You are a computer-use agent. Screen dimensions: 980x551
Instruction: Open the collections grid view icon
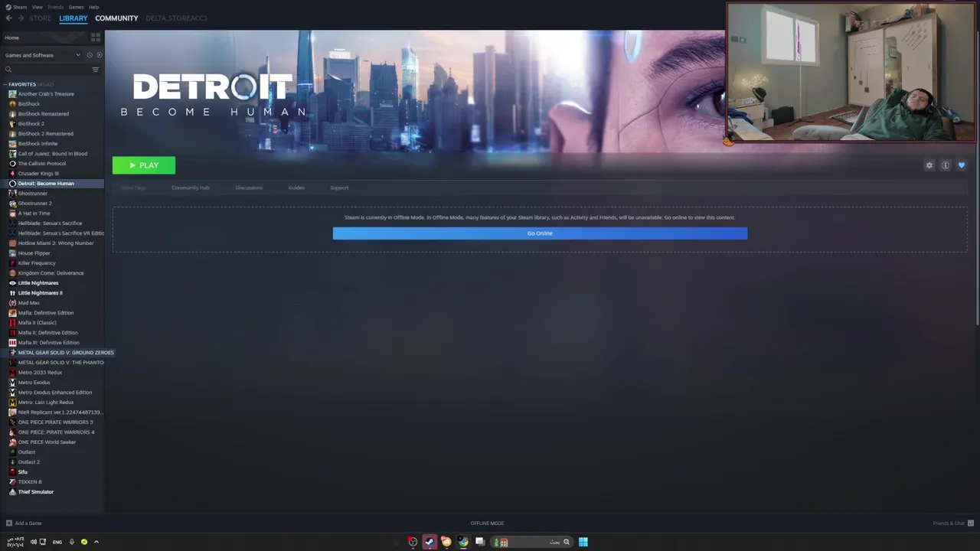96,37
